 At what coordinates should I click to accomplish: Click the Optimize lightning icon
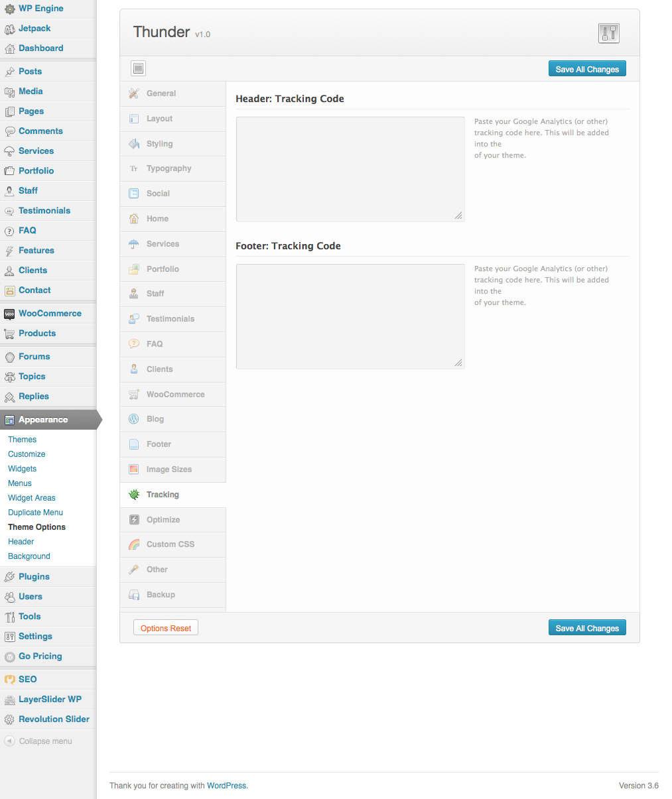coord(134,520)
